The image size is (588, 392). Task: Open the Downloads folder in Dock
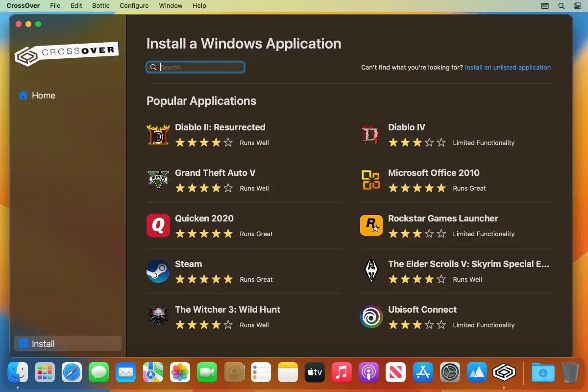543,373
